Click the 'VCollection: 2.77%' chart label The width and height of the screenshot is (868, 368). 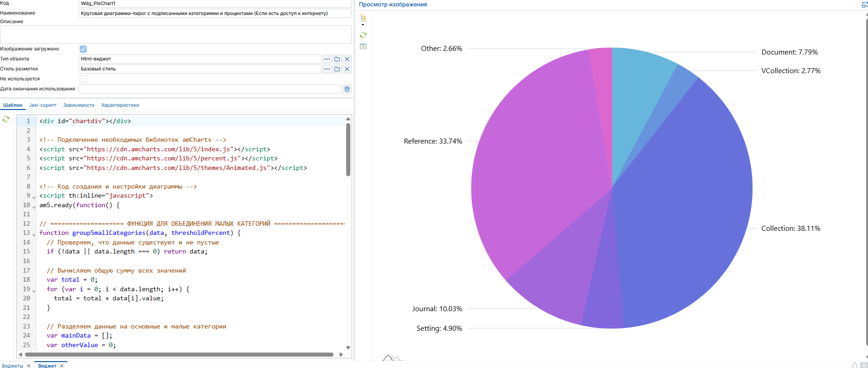[x=791, y=71]
